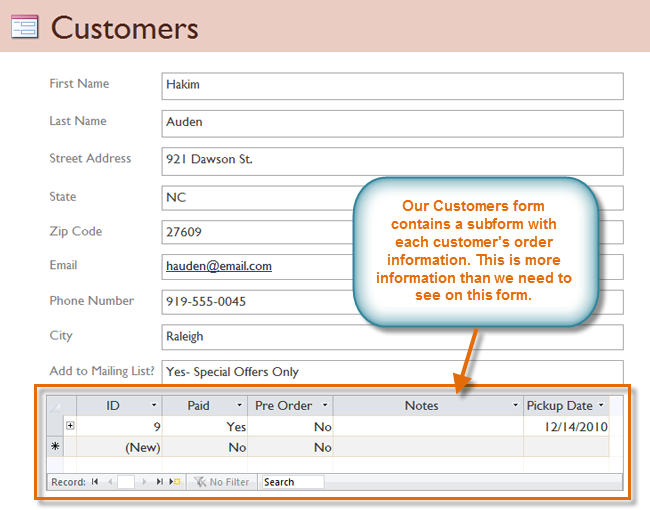Click the State field showing NC
650x510 pixels.
coord(257,198)
